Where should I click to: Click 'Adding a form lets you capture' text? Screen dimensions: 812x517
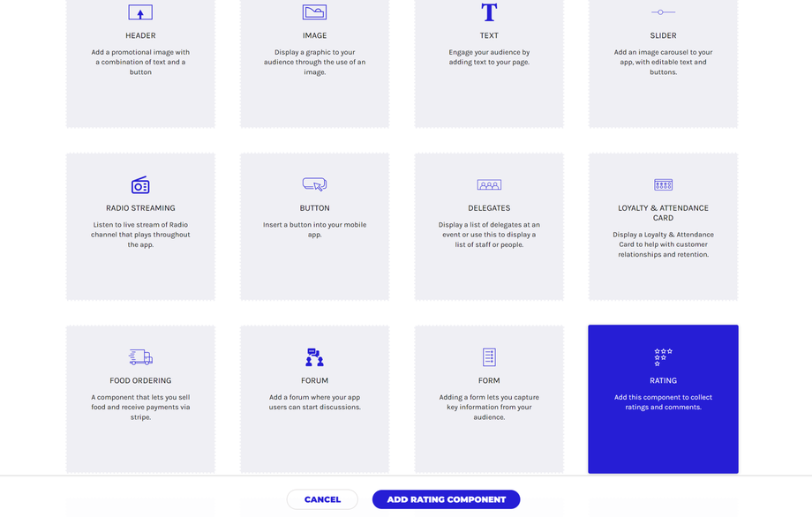tap(489, 408)
